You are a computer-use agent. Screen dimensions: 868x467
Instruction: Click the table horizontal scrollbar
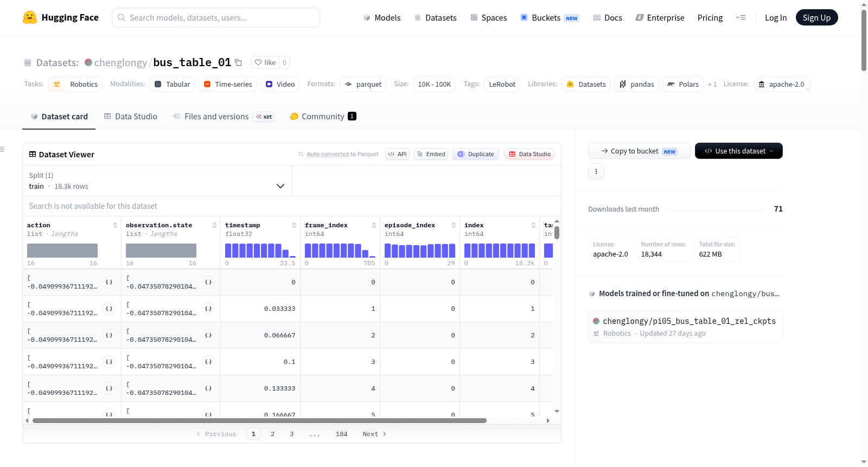pos(259,420)
